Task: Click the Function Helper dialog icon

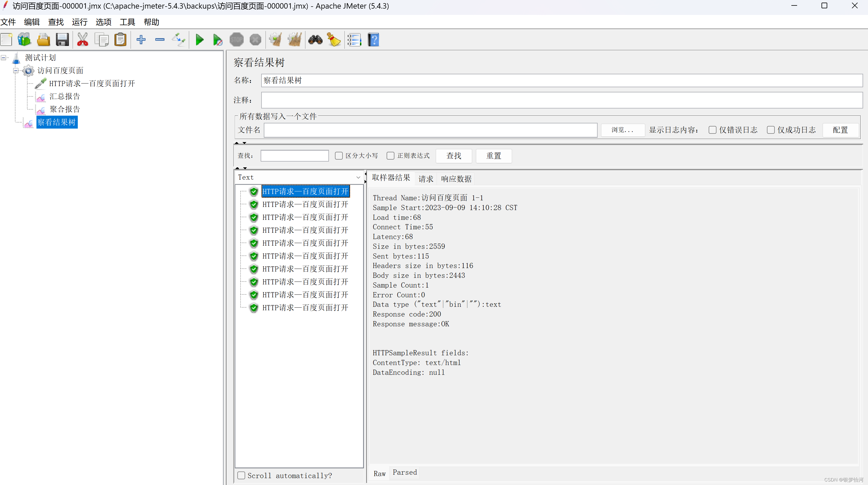Action: click(354, 39)
